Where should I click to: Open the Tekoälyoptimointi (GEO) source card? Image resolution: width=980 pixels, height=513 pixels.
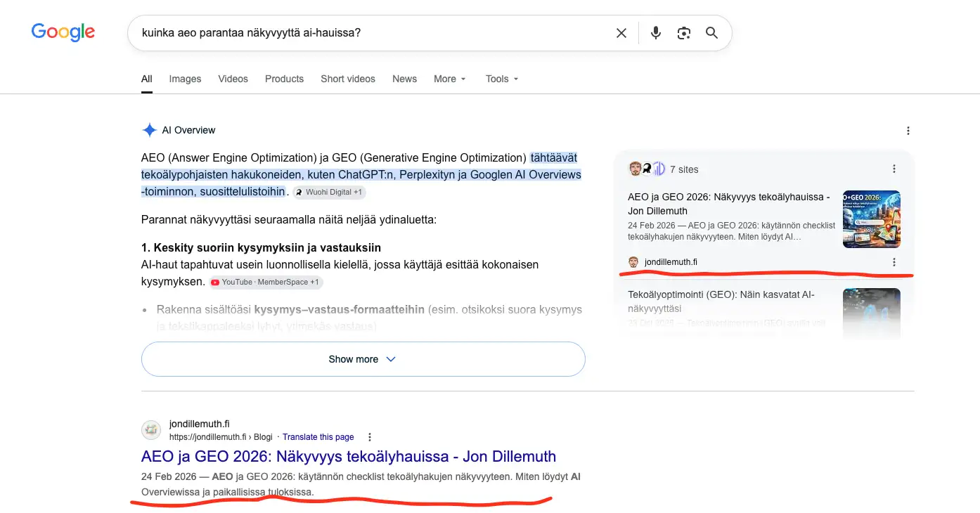721,301
